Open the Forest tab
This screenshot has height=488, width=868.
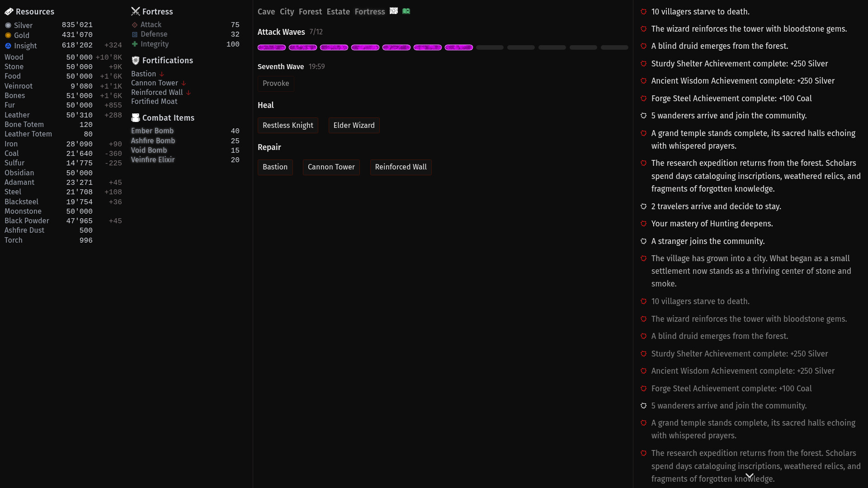(x=310, y=12)
